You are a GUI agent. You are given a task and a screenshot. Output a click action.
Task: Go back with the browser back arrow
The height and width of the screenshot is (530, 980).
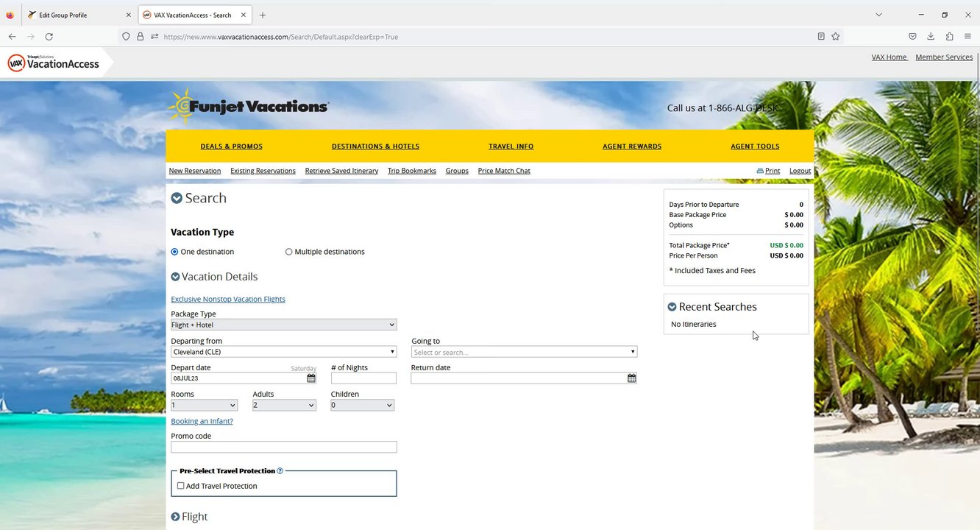point(13,36)
